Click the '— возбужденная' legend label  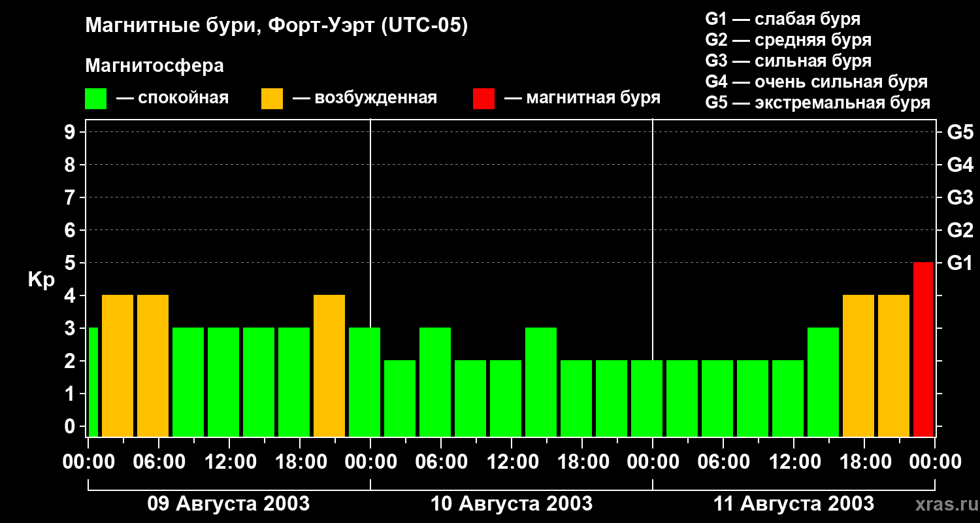[365, 99]
